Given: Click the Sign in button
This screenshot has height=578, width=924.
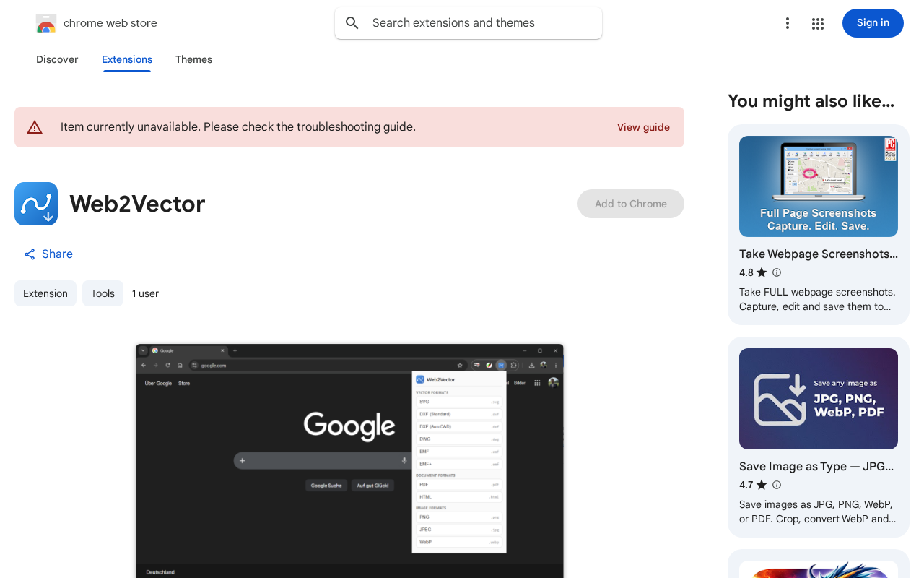Looking at the screenshot, I should point(873,23).
